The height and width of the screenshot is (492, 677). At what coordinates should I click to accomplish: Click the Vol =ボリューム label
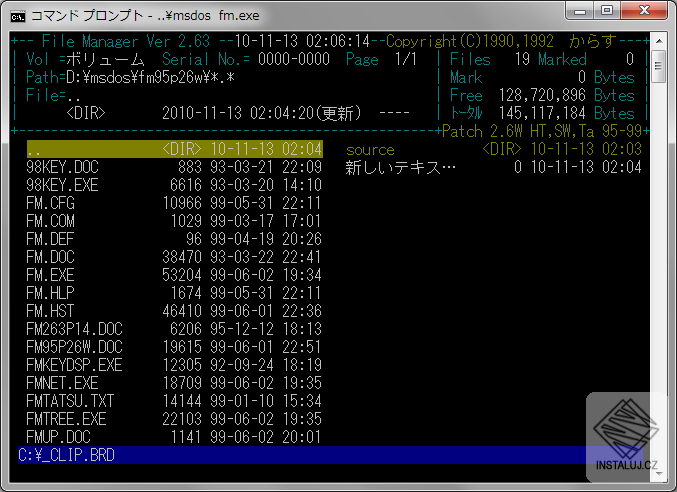pos(85,59)
